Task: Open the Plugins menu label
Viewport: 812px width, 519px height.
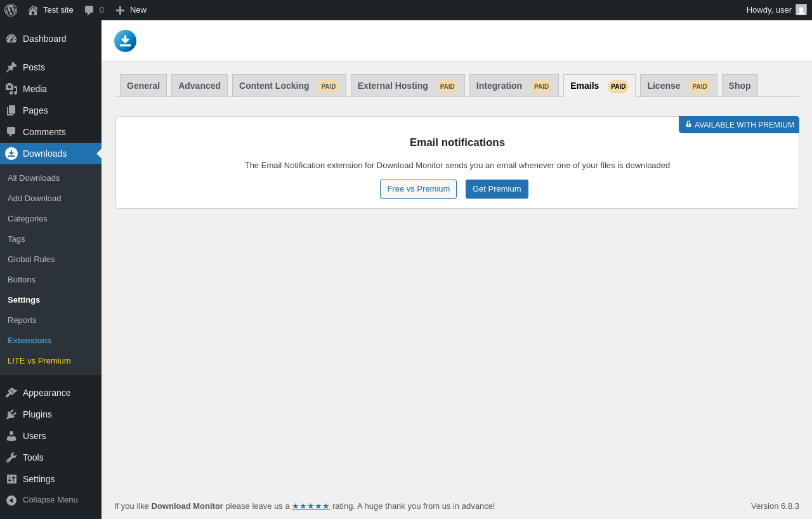Action: tap(37, 414)
